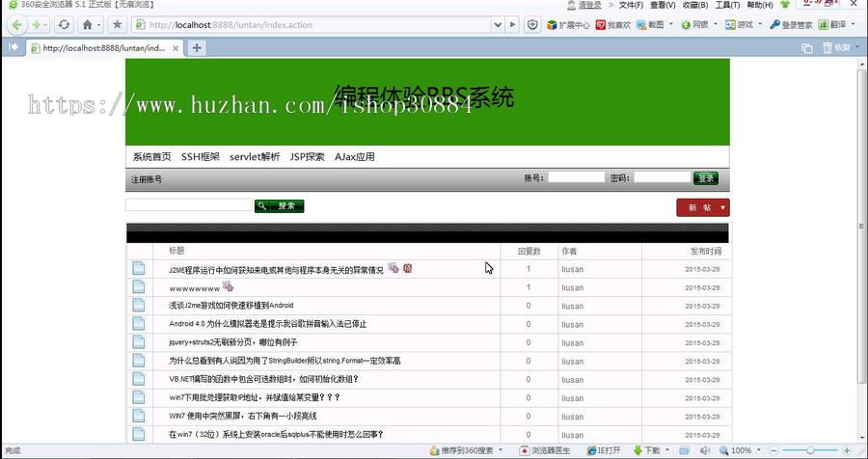Click page icon of 浅谈J2me游戏 row

coord(138,305)
